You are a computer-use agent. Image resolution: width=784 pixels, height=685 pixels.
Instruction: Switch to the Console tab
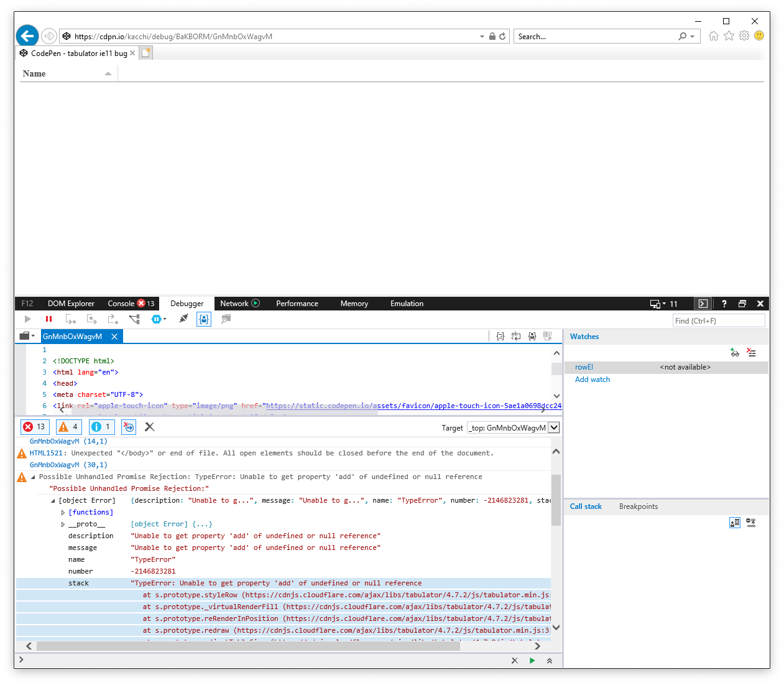122,303
